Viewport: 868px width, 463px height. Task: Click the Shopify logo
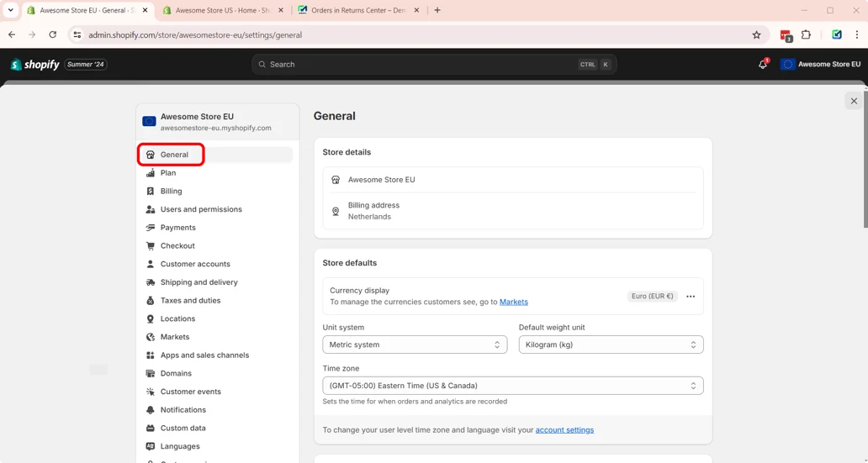(x=34, y=64)
